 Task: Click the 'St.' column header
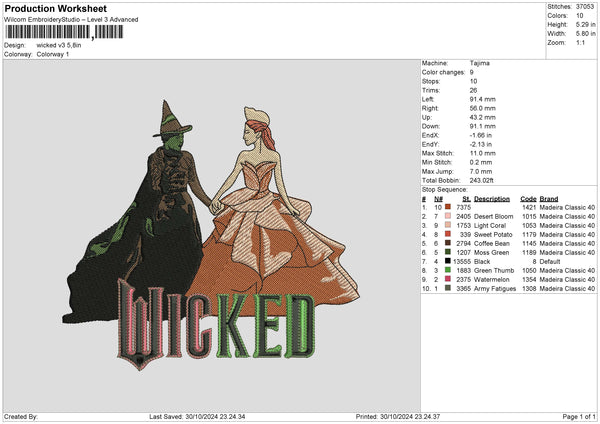point(466,199)
